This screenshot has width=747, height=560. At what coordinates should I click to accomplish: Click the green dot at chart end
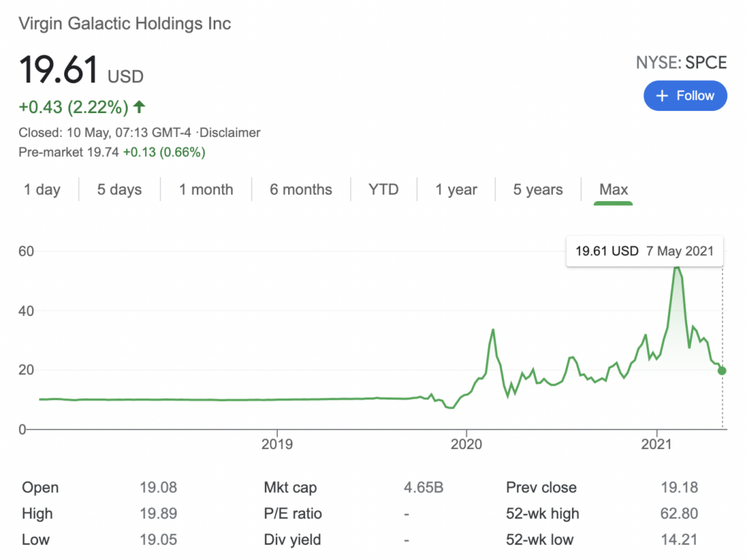[721, 370]
